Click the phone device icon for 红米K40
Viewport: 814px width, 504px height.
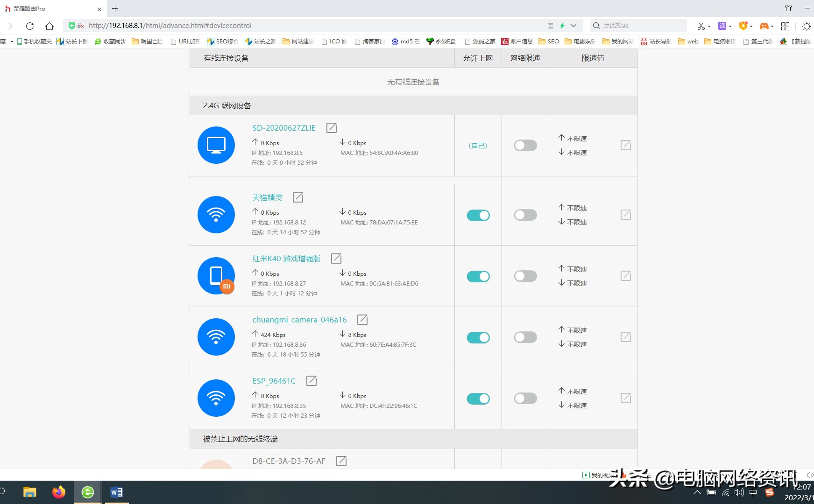pyautogui.click(x=216, y=276)
